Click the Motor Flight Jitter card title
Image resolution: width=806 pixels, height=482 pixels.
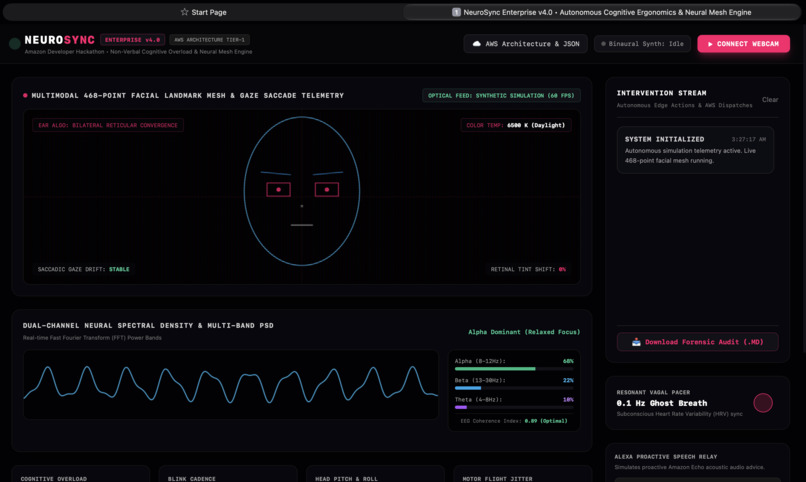(497, 478)
